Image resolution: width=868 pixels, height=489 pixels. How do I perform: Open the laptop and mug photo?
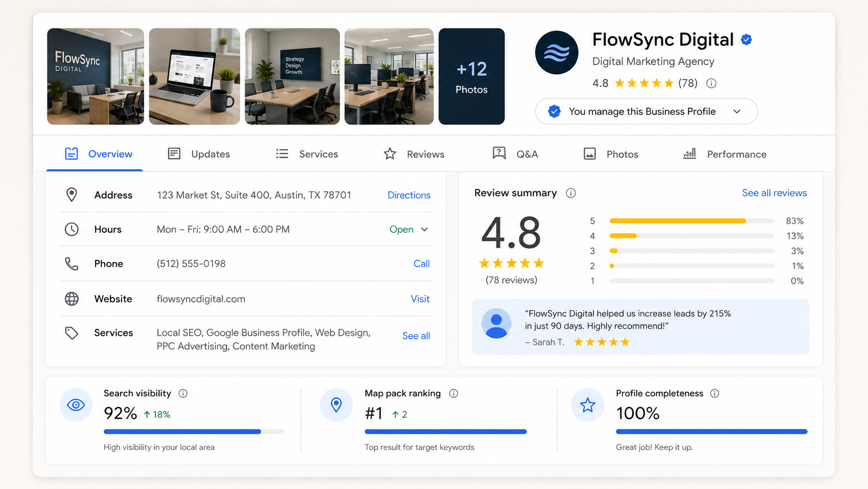pos(195,76)
